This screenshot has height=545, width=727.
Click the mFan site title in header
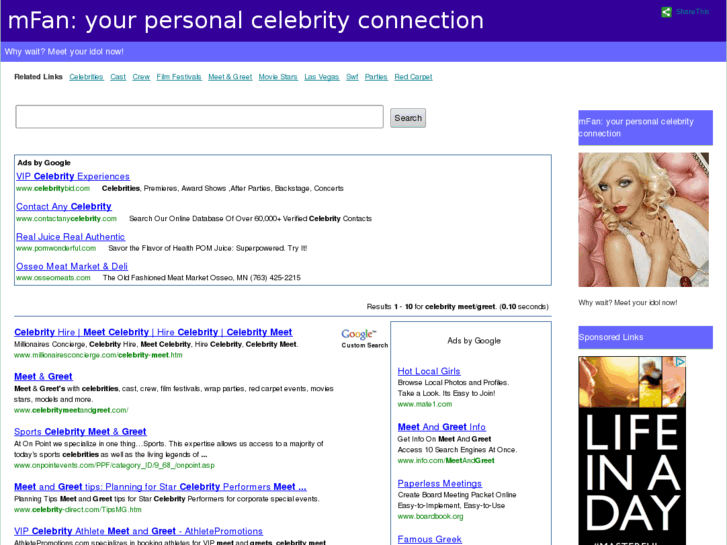click(246, 21)
